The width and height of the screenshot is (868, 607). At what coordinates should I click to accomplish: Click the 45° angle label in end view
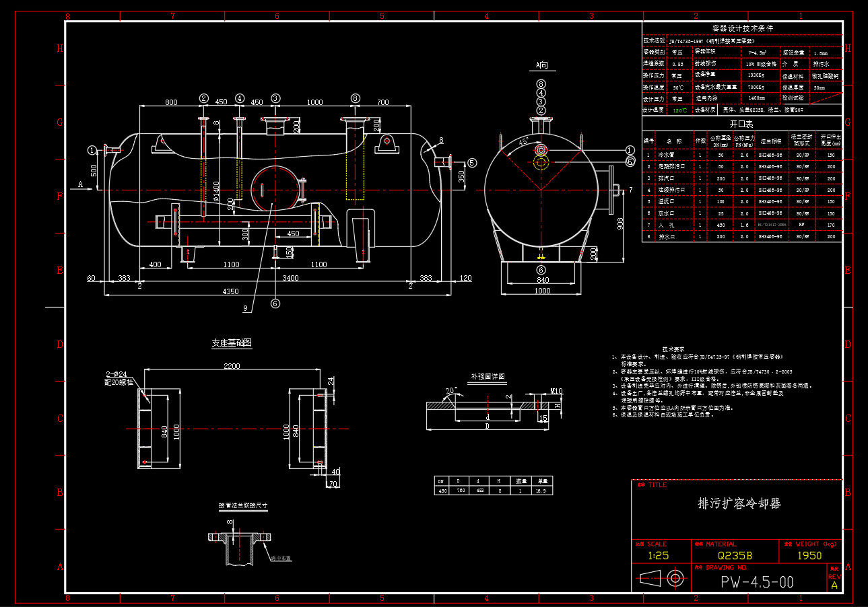pyautogui.click(x=523, y=141)
